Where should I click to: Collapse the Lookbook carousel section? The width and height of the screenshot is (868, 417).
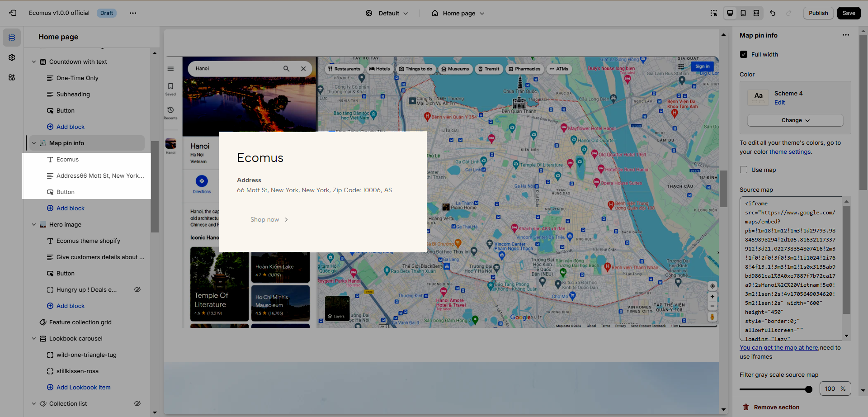click(34, 338)
